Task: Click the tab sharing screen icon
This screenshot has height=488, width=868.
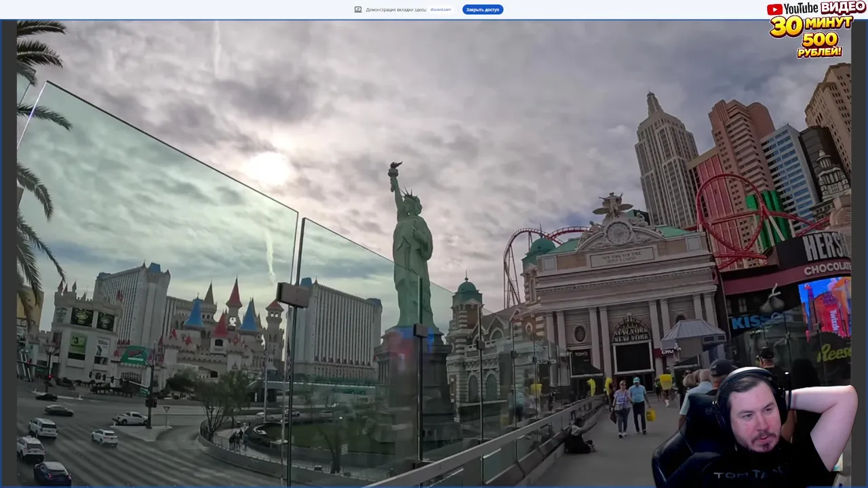Action: click(x=358, y=9)
